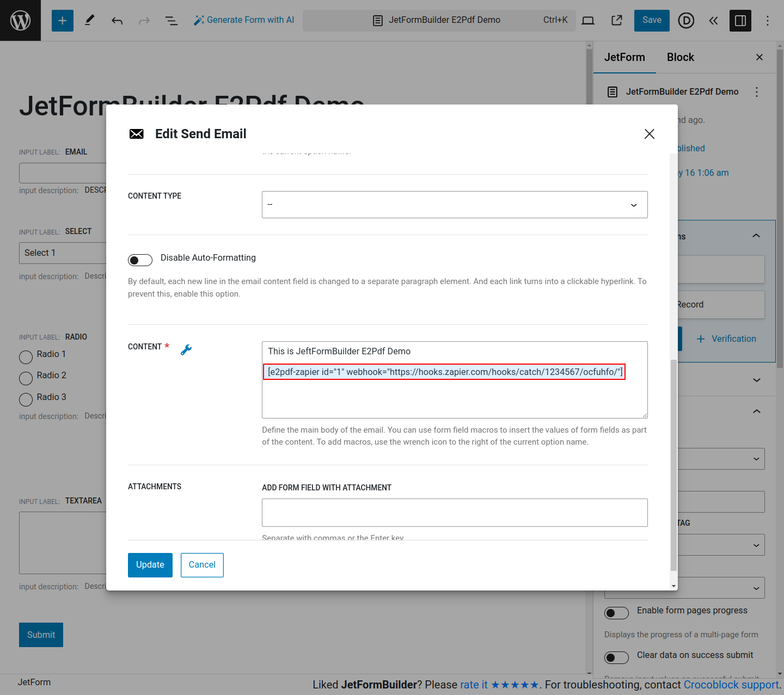The height and width of the screenshot is (695, 784).
Task: Enable the Disable Auto-Formatting toggle
Action: click(140, 260)
